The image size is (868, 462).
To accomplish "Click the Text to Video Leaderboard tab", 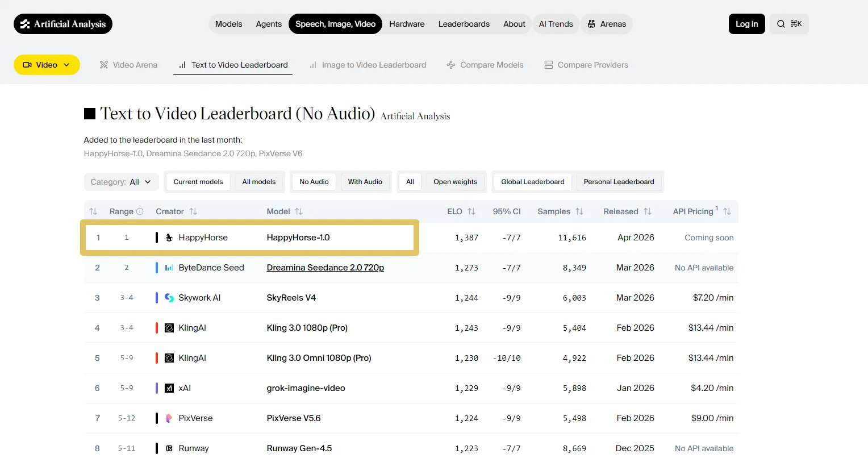I will 233,65.
